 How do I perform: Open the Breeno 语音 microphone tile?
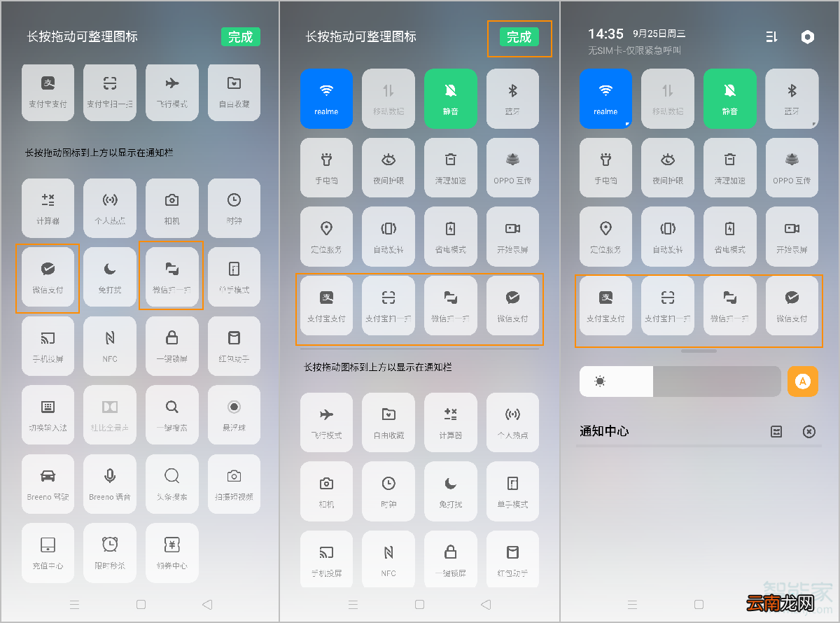point(110,484)
